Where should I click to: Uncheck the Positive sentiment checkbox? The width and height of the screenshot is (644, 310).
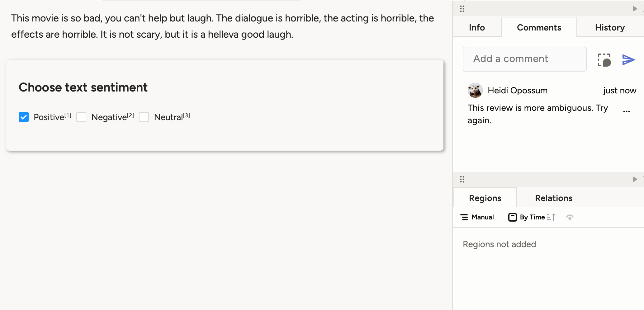point(24,117)
